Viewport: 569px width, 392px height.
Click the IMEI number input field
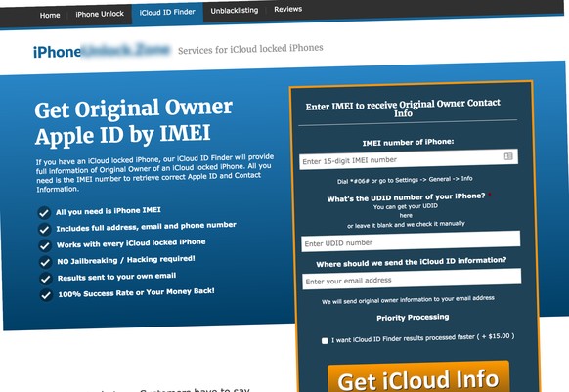pos(409,159)
